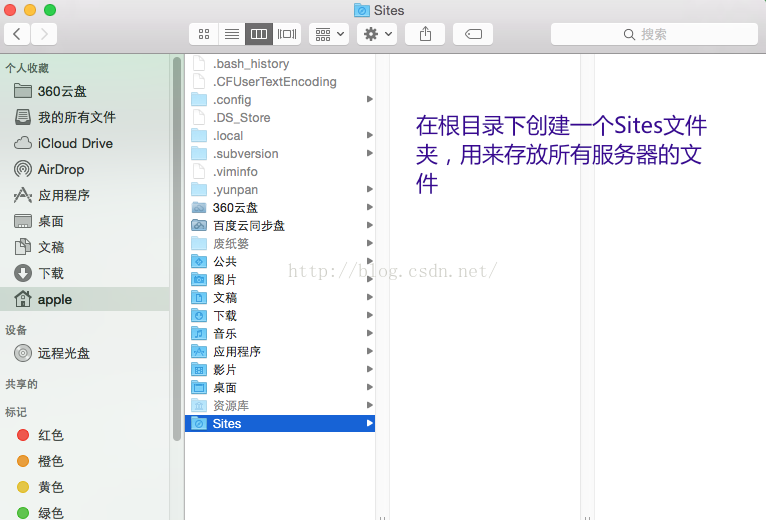Expand the 百度云同步盘 folder arrow
This screenshot has height=520, width=766.
[370, 225]
